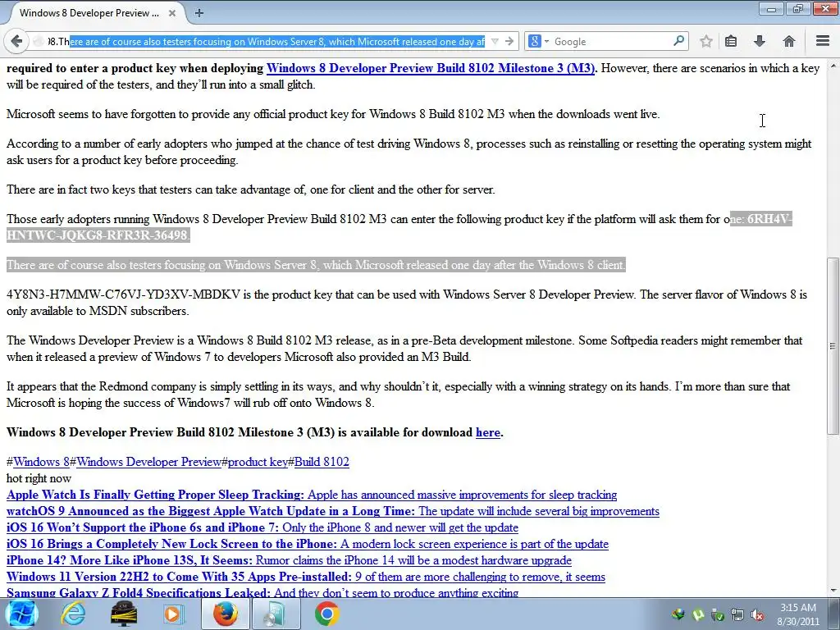Screen dimensions: 840x630
Task: Click the Go arrow in address bar
Action: (x=509, y=41)
